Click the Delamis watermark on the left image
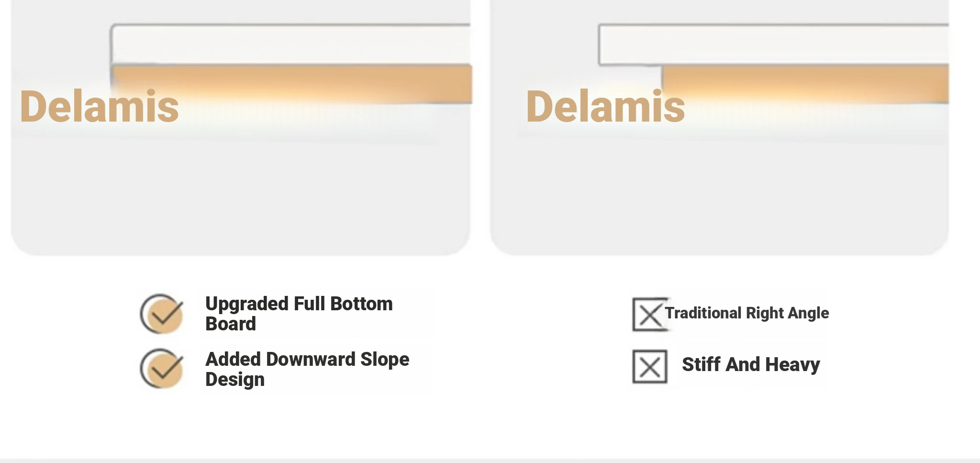 coord(99,107)
